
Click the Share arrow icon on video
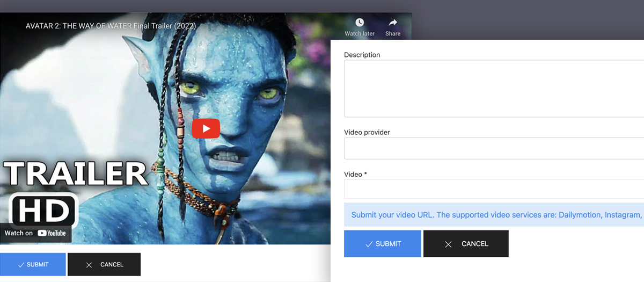393,23
